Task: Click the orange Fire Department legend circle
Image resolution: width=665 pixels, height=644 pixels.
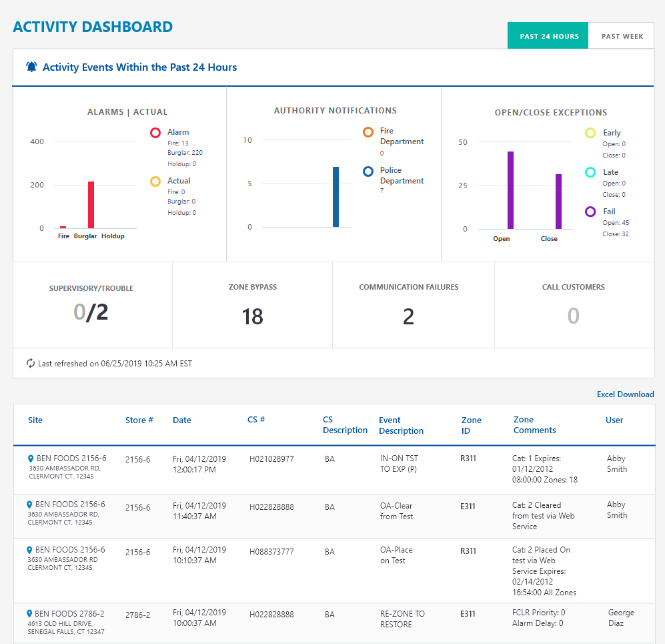Action: (x=368, y=132)
